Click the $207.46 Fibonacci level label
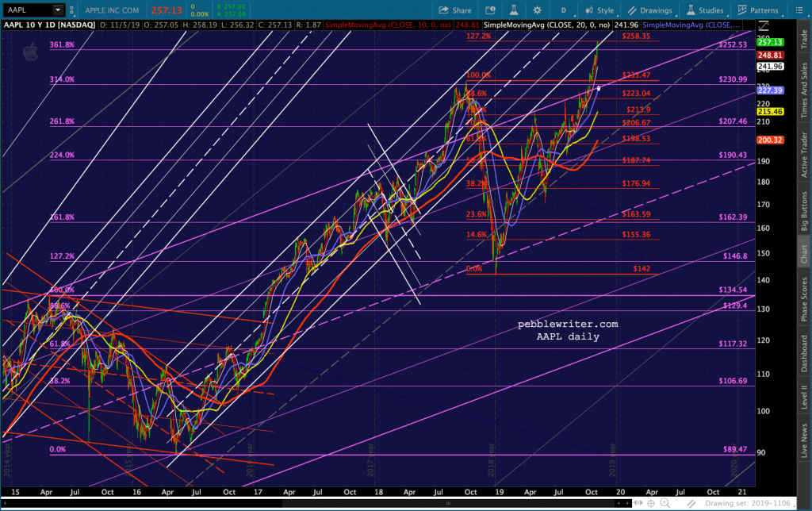The width and height of the screenshot is (812, 511). tap(733, 121)
